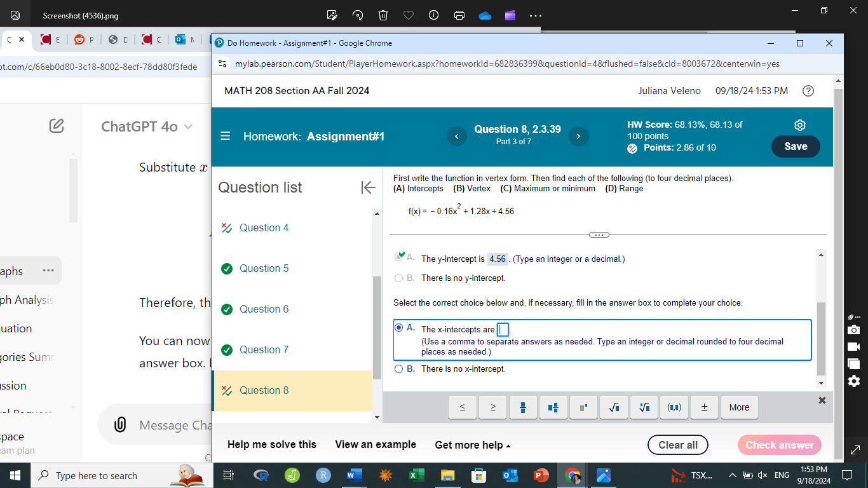
Task: Insert a mixed number template
Action: pyautogui.click(x=553, y=407)
